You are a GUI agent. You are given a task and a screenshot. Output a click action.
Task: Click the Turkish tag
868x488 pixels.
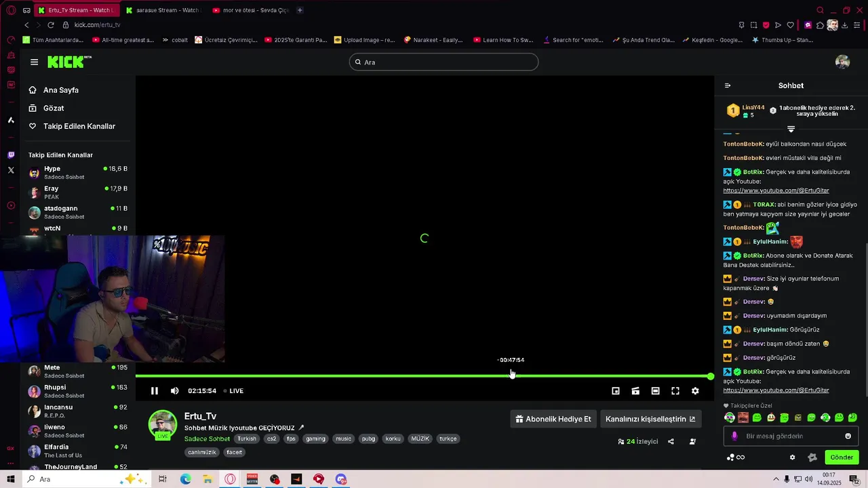pos(247,439)
